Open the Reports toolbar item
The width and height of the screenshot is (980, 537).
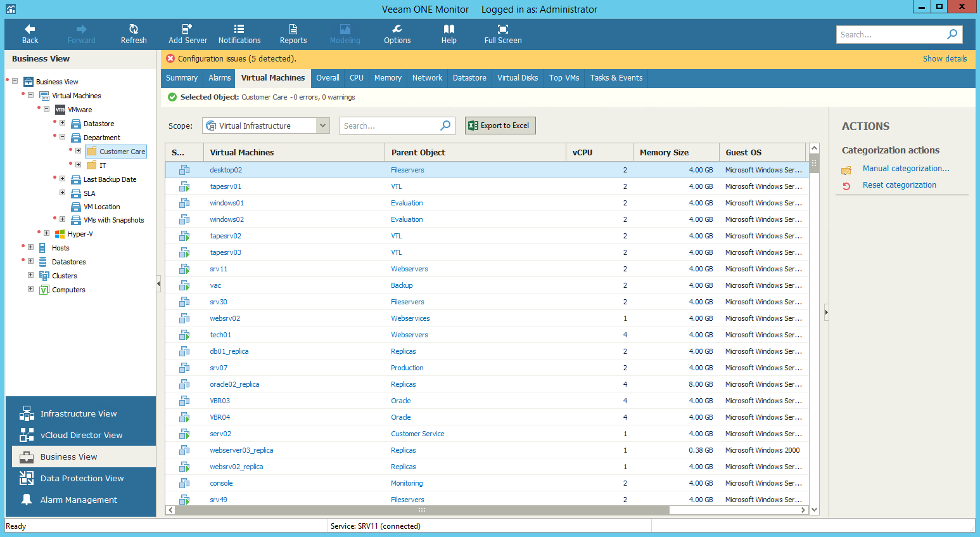tap(293, 34)
